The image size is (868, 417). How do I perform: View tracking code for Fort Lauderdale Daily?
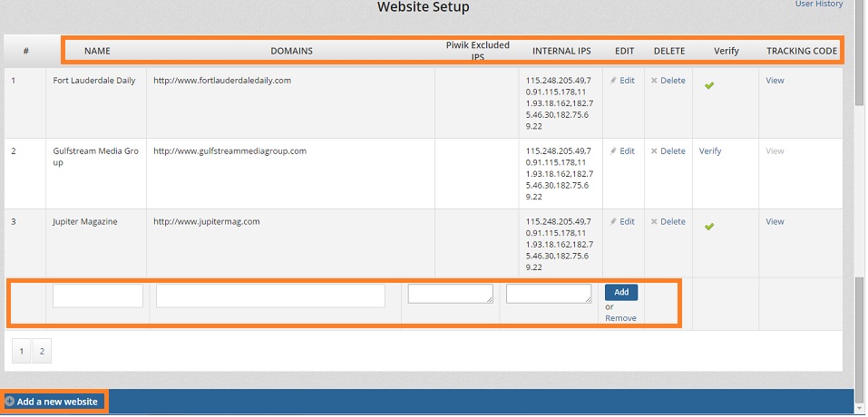775,81
